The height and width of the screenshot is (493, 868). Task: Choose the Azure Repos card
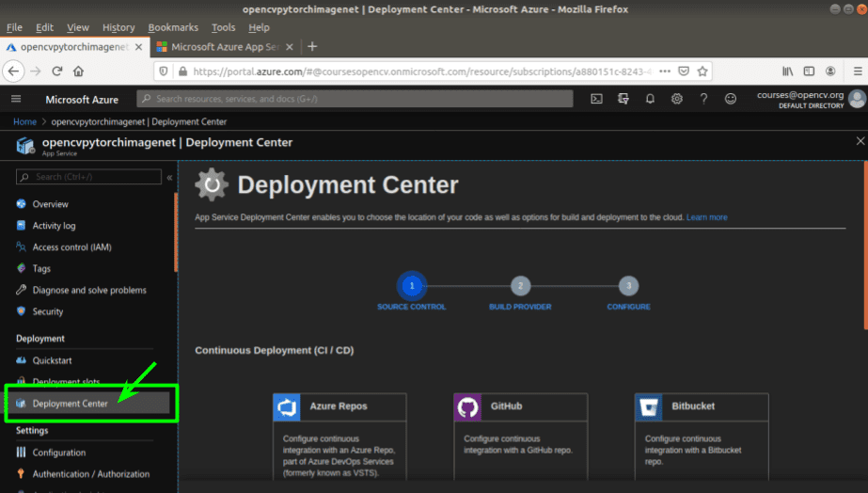tap(339, 437)
